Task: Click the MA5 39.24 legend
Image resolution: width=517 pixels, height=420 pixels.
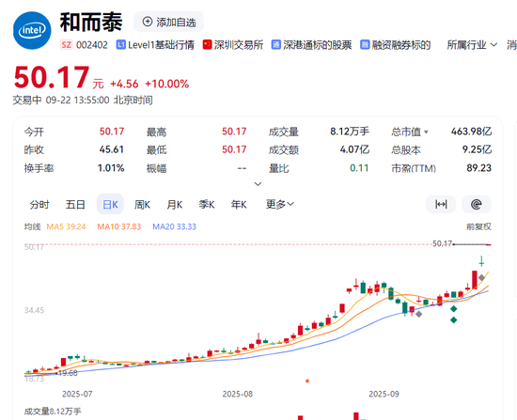Action: 66,226
